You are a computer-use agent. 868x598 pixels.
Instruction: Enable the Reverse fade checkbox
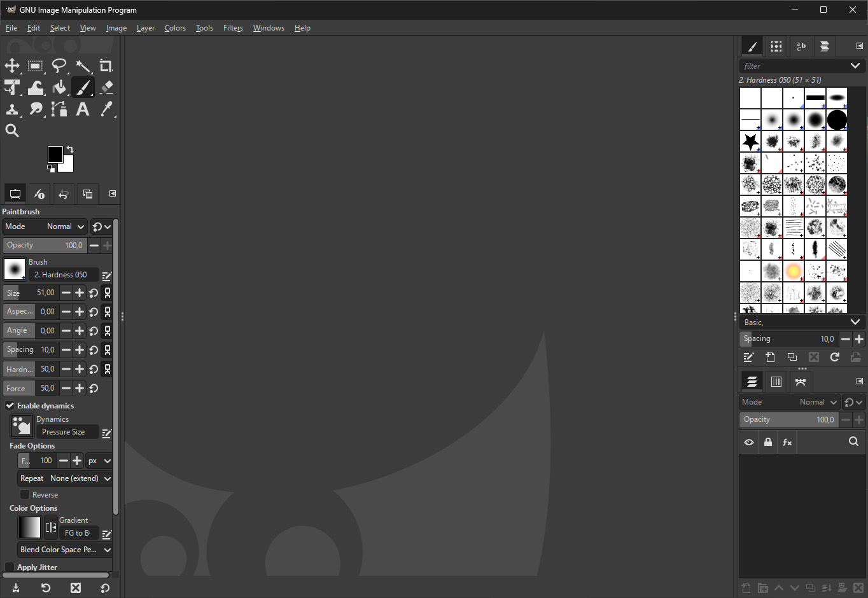tap(25, 494)
